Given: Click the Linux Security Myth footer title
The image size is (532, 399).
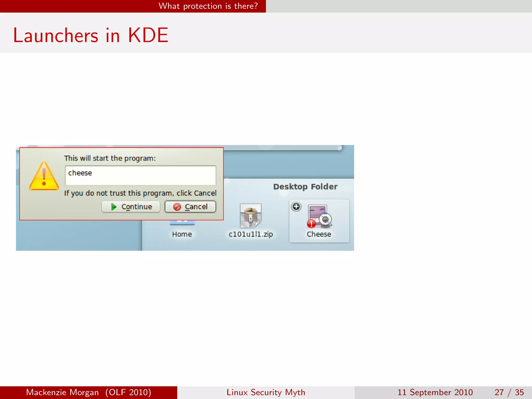Looking at the screenshot, I should pos(266,392).
